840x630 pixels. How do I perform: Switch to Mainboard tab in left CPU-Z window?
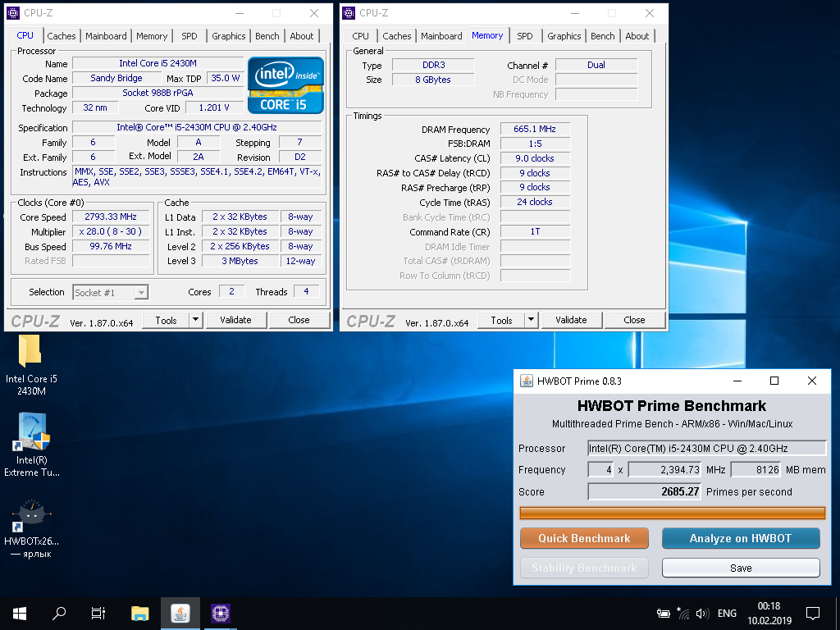(106, 36)
